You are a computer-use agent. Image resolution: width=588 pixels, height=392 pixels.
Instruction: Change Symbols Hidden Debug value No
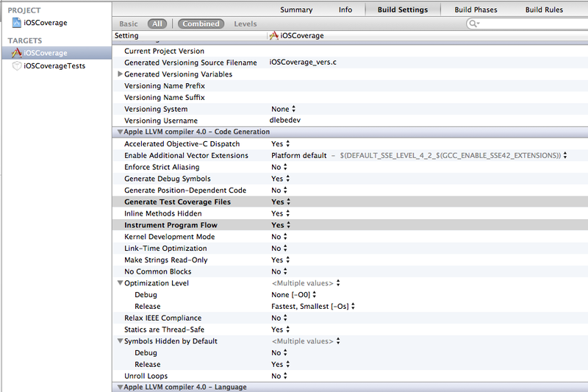[279, 352]
